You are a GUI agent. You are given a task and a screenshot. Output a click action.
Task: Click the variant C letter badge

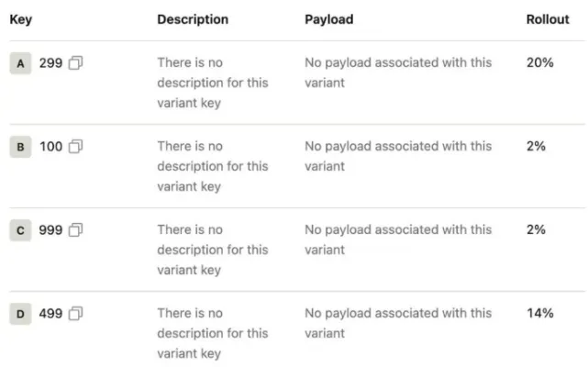tap(20, 230)
